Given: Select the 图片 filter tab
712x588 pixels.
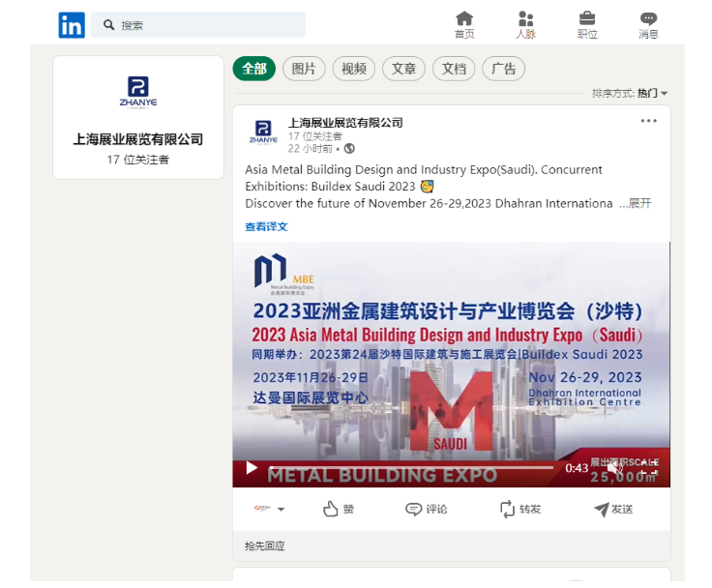Looking at the screenshot, I should click(304, 69).
